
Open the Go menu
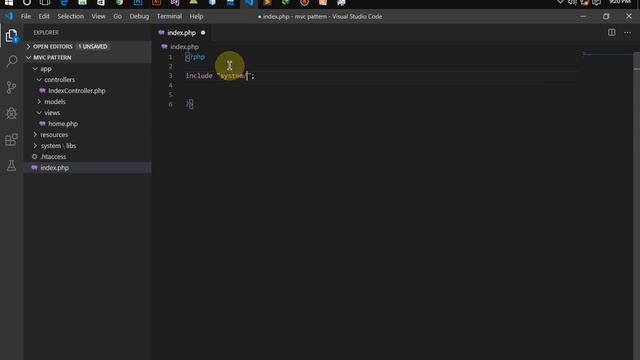[118, 16]
